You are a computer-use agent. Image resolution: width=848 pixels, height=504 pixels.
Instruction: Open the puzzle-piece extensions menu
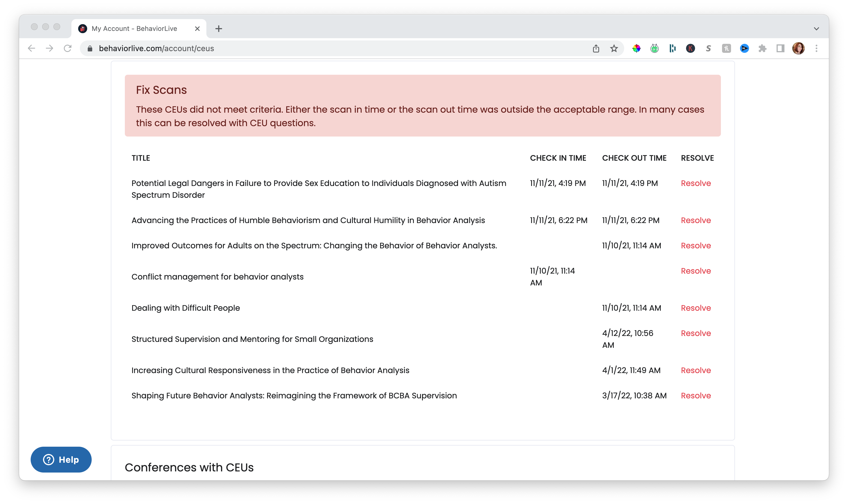coord(762,48)
